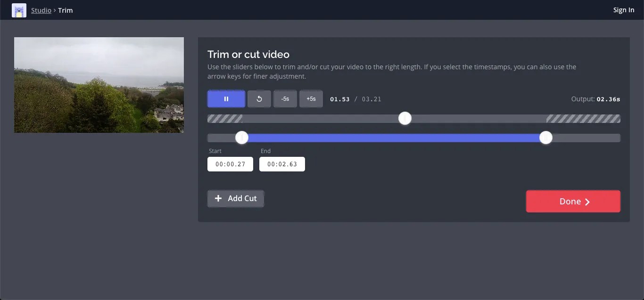The width and height of the screenshot is (644, 300).
Task: Click the playhead on the seek bar
Action: point(405,118)
